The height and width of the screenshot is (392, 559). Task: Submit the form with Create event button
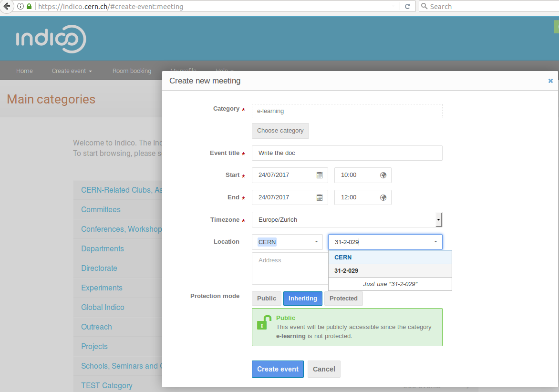(278, 369)
